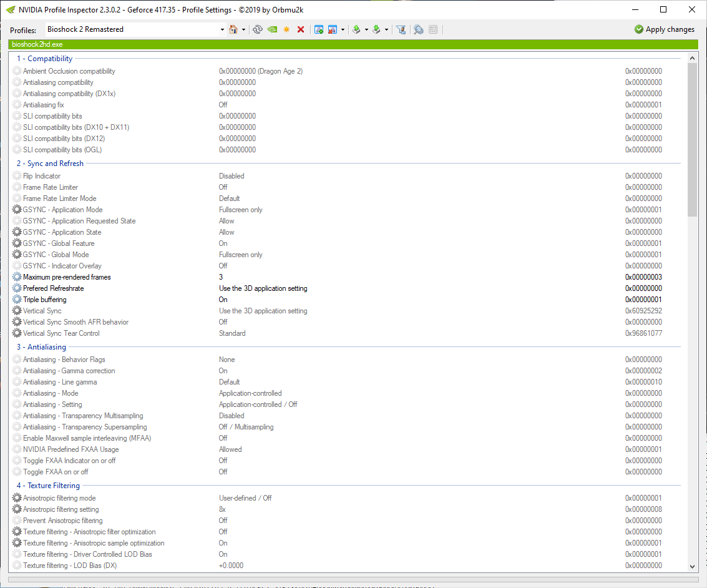Click the vertical scrollbar down arrow
The image size is (707, 588).
click(x=692, y=567)
